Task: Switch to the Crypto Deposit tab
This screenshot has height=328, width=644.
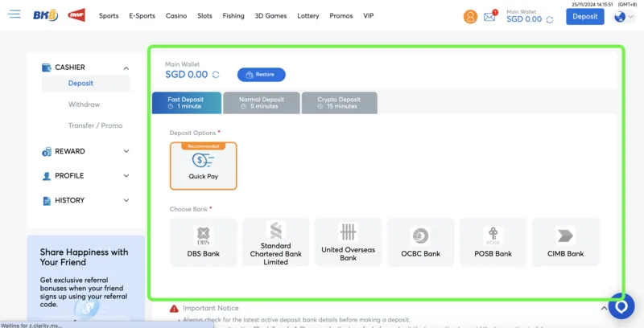Action: (338, 102)
